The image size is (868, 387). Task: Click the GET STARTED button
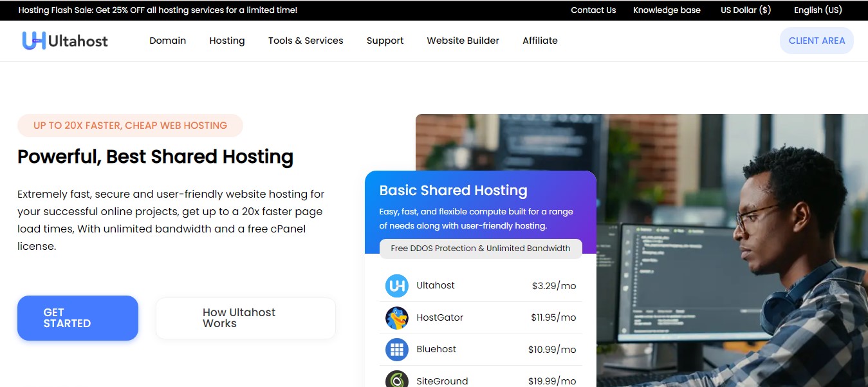[77, 317]
